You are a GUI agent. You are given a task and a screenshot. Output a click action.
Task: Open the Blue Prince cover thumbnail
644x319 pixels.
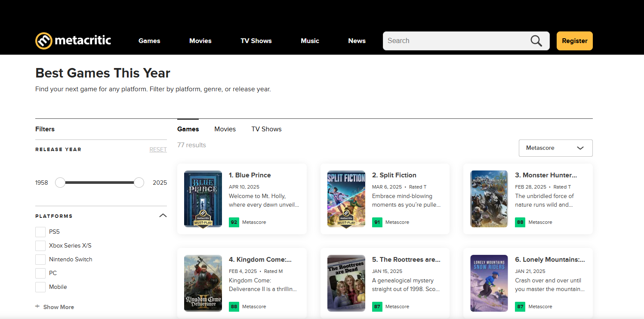[x=203, y=199]
